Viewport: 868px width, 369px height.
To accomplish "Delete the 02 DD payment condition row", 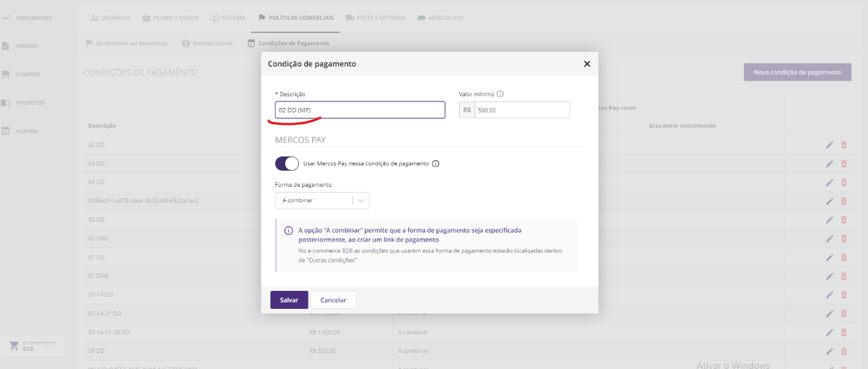I will point(843,145).
